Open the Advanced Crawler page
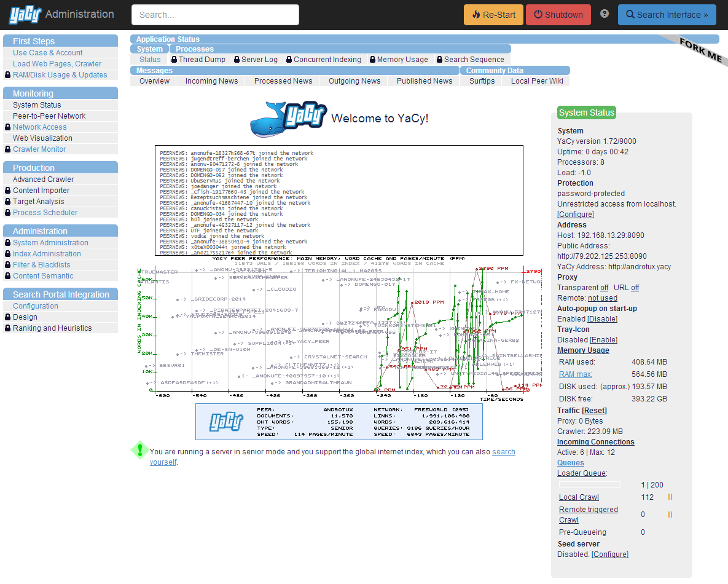Screen dimensions: 728x584 coord(43,180)
